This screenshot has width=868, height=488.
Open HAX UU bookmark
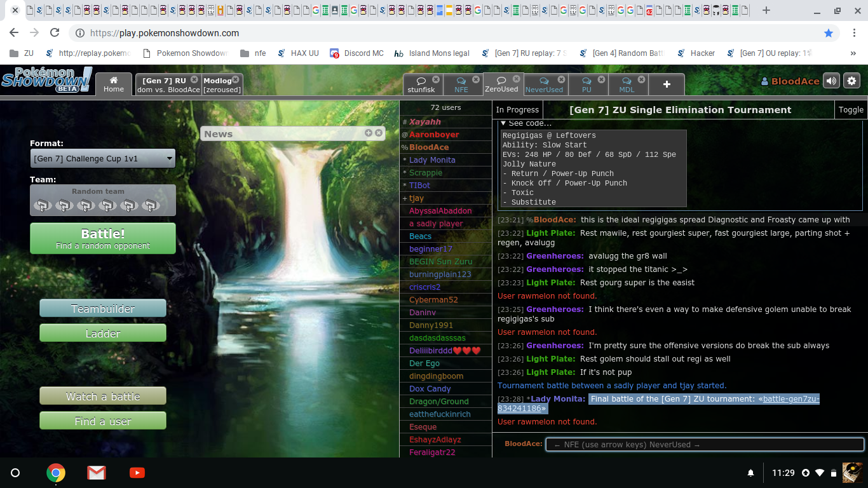tap(298, 53)
